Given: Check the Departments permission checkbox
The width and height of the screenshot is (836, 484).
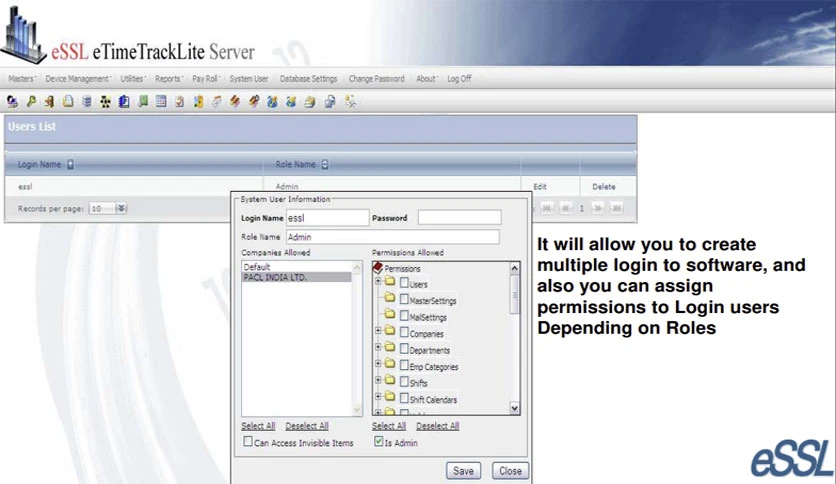Looking at the screenshot, I should coord(404,349).
